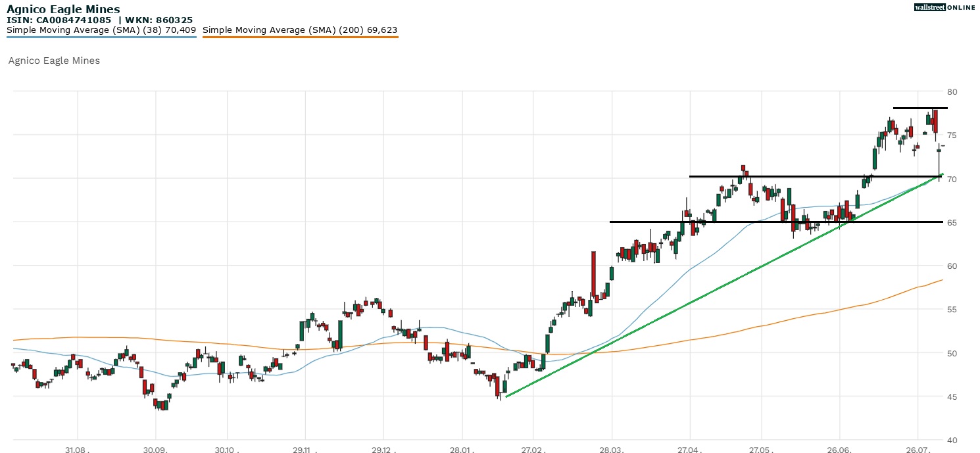The image size is (980, 453).
Task: Click the 60 price axis label
Action: 952,266
